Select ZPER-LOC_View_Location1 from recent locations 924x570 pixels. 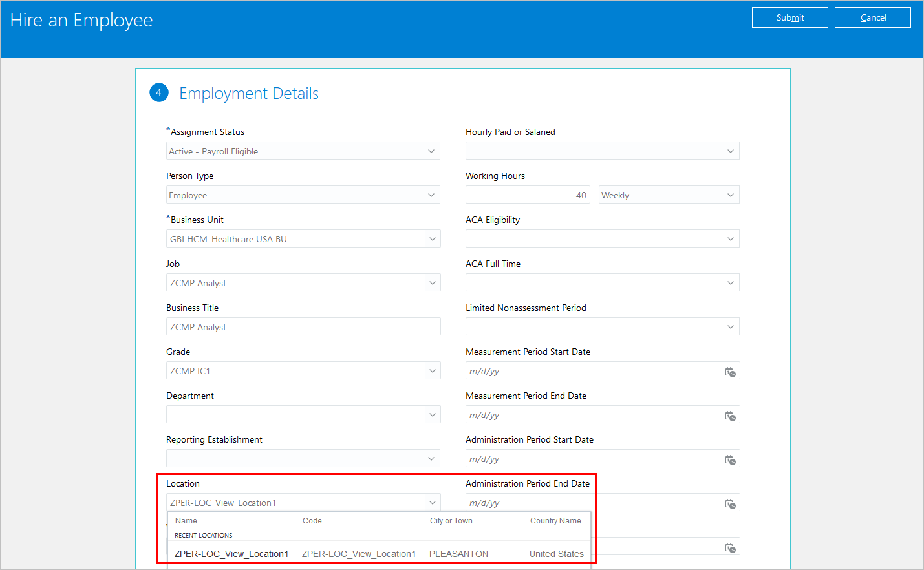[231, 554]
